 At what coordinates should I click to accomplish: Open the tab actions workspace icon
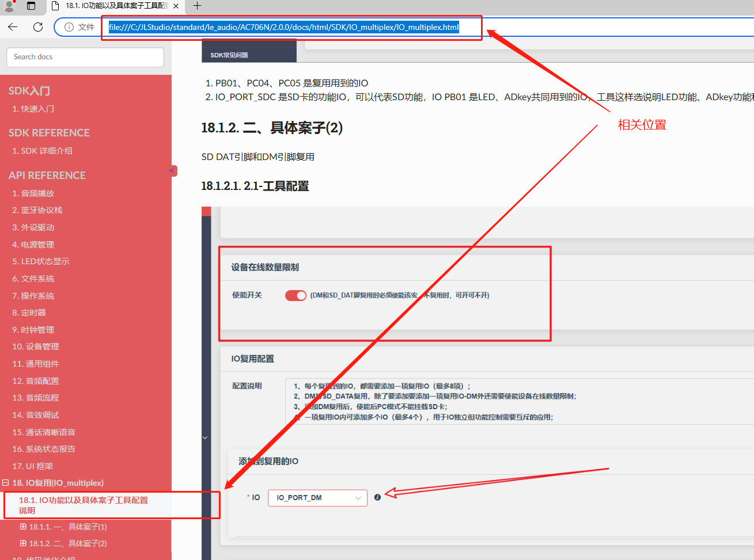[31, 6]
